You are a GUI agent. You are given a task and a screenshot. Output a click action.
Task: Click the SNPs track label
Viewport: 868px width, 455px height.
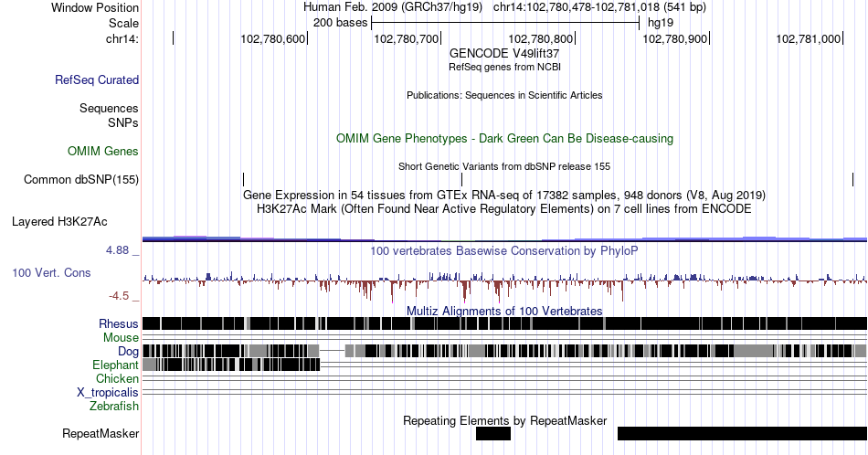click(123, 122)
